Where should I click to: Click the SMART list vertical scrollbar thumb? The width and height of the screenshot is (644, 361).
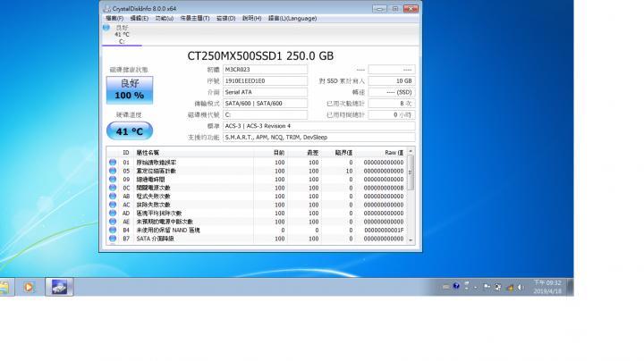click(x=411, y=172)
